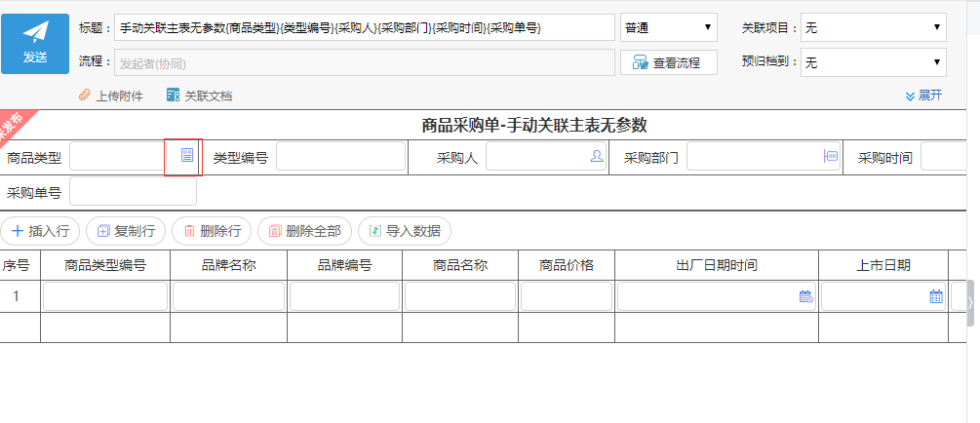The image size is (980, 423).
Task: Click the 采购人 input field
Action: point(546,156)
